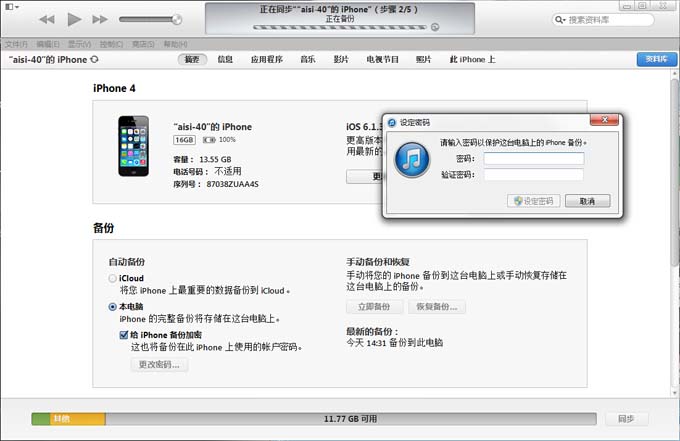
Task: Click the Cancel button in dialog
Action: click(588, 201)
